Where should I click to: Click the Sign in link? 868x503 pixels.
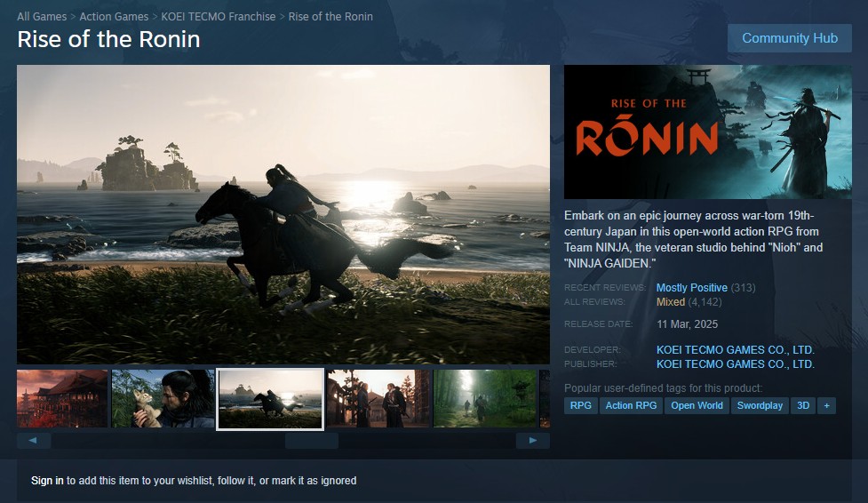(x=47, y=480)
